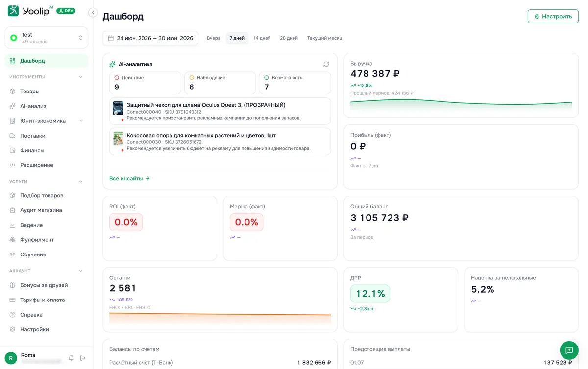Viewport: 588px width, 369px height.
Task: Click the Настроить button
Action: 553,16
